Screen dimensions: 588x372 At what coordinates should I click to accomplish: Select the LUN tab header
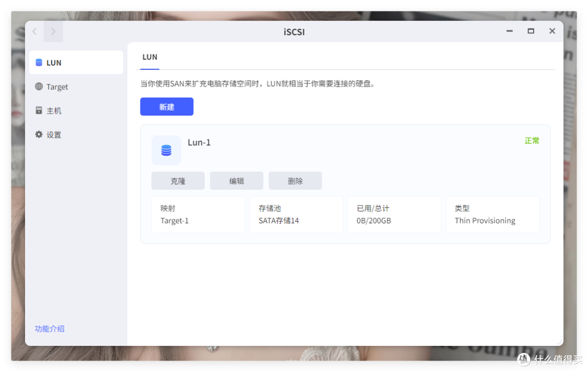[x=150, y=57]
